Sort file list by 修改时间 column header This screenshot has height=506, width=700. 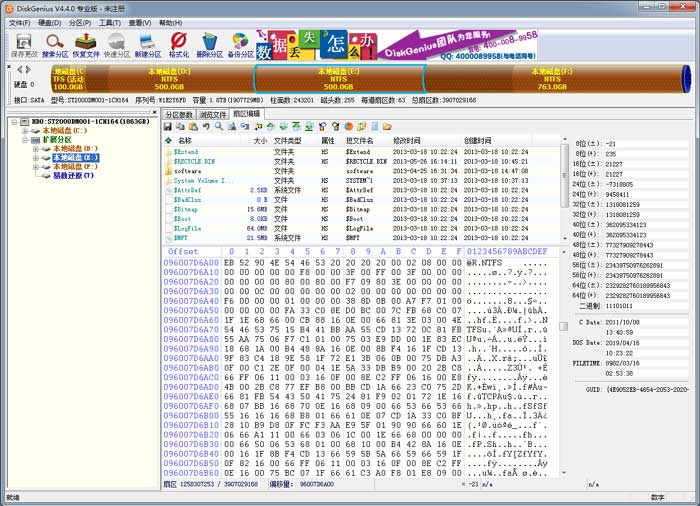406,141
